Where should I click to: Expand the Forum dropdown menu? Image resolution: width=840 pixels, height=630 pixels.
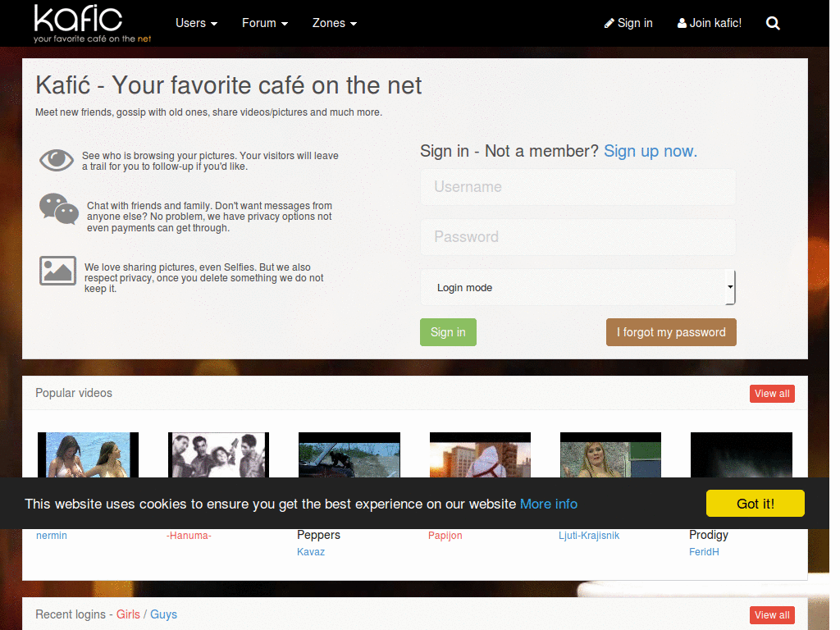coord(265,23)
